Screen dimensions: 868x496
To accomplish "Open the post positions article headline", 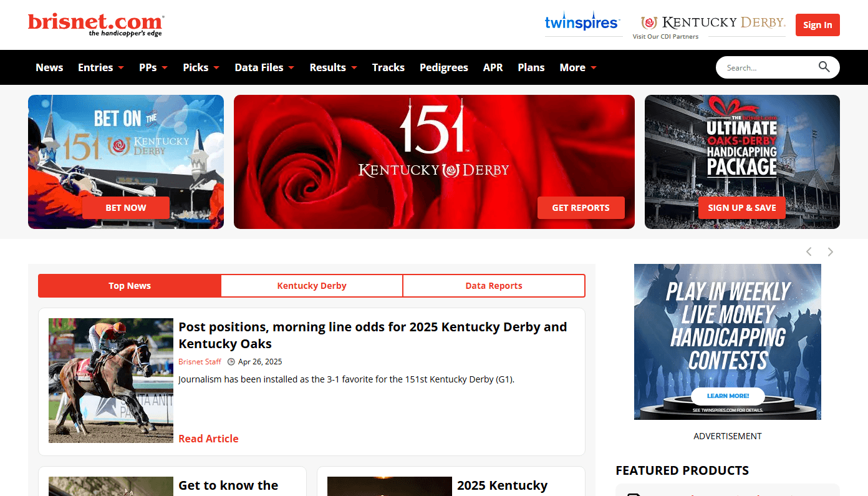I will (x=372, y=335).
